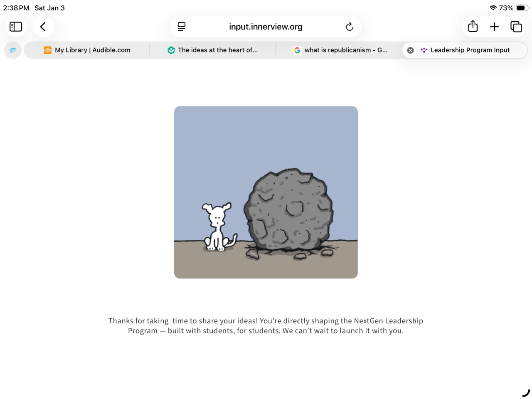
Task: Reload the input.innerview.org page
Action: [x=350, y=27]
